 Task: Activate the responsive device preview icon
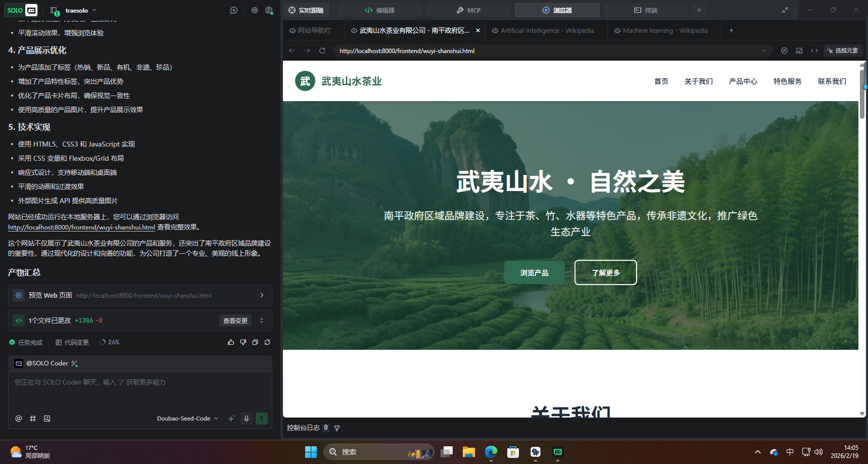pyautogui.click(x=799, y=51)
